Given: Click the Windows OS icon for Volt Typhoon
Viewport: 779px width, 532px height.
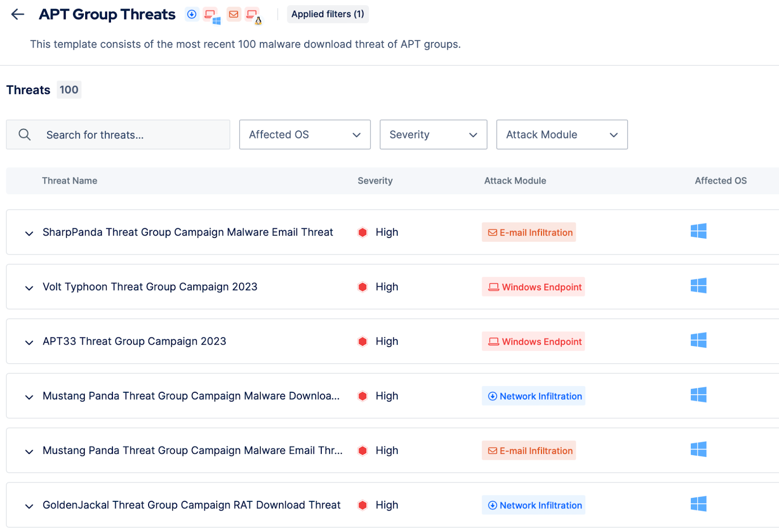Looking at the screenshot, I should 698,285.
